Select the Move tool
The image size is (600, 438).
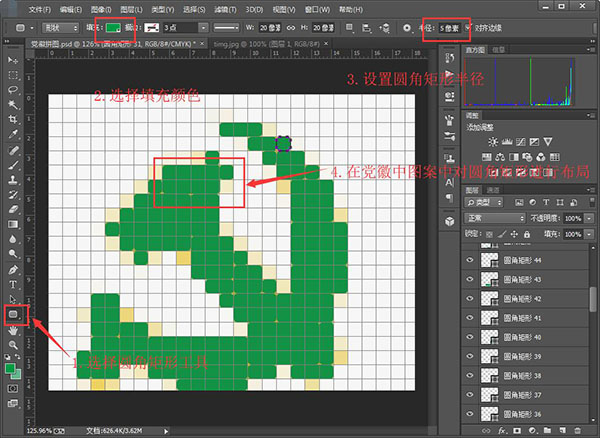[13, 60]
